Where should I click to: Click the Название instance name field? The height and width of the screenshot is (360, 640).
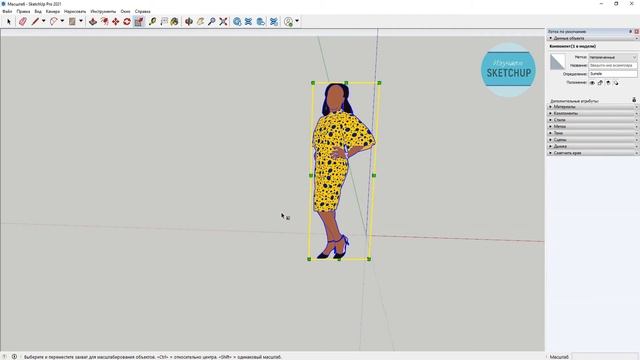[613, 65]
